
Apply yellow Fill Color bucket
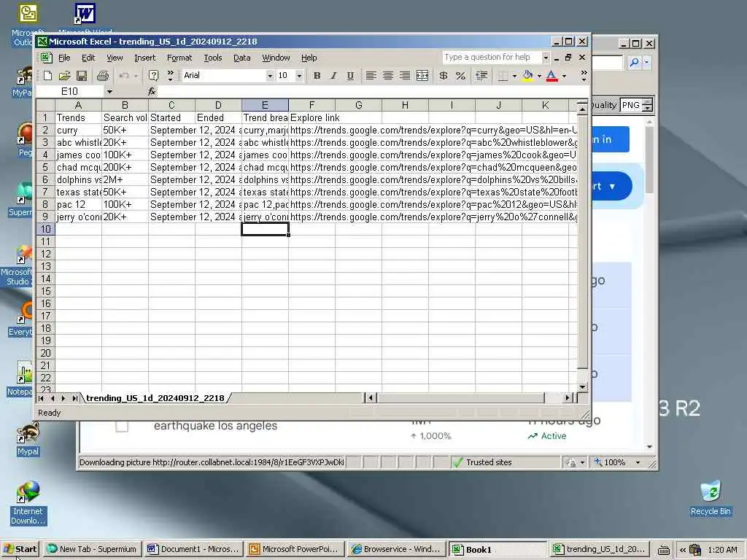pos(527,75)
